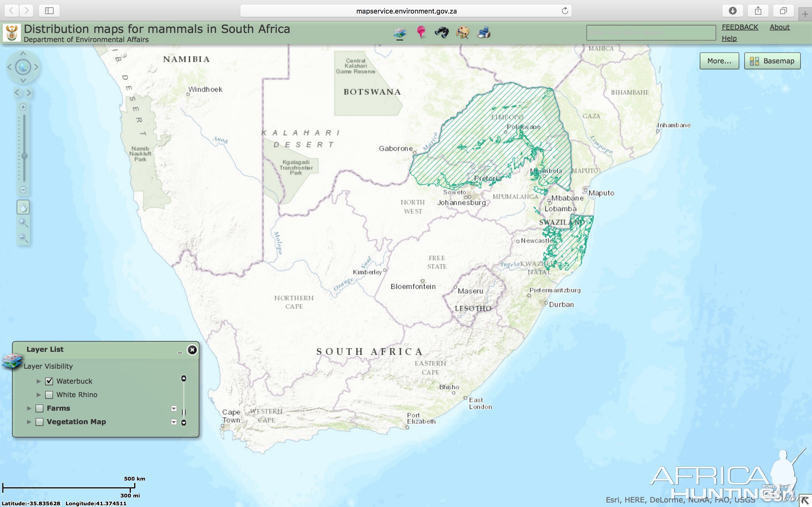Image resolution: width=812 pixels, height=507 pixels.
Task: Enable the White Rhino layer checkbox
Action: pos(49,394)
